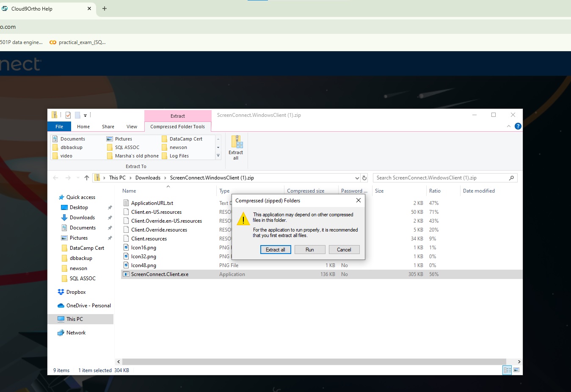
Task: Select video folder as extract destination
Action: point(62,156)
